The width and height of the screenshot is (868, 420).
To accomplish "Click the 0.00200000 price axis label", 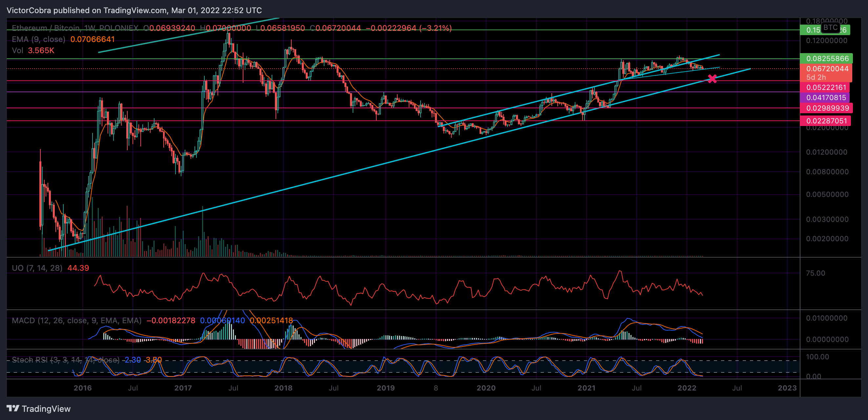I will coord(827,239).
